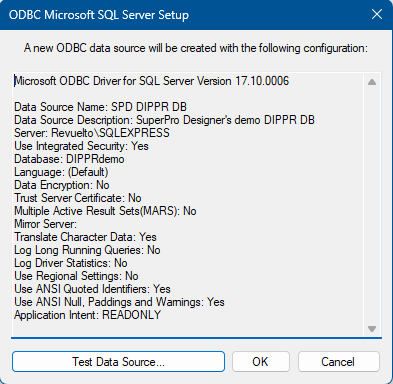Click 'Translate Character Data: Yes' line
Image resolution: width=393 pixels, height=384 pixels.
[85, 237]
